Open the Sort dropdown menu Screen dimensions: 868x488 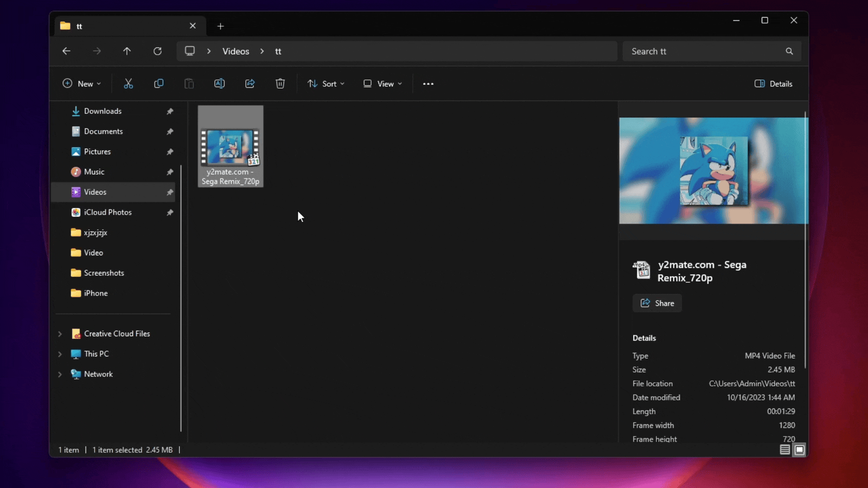[326, 84]
